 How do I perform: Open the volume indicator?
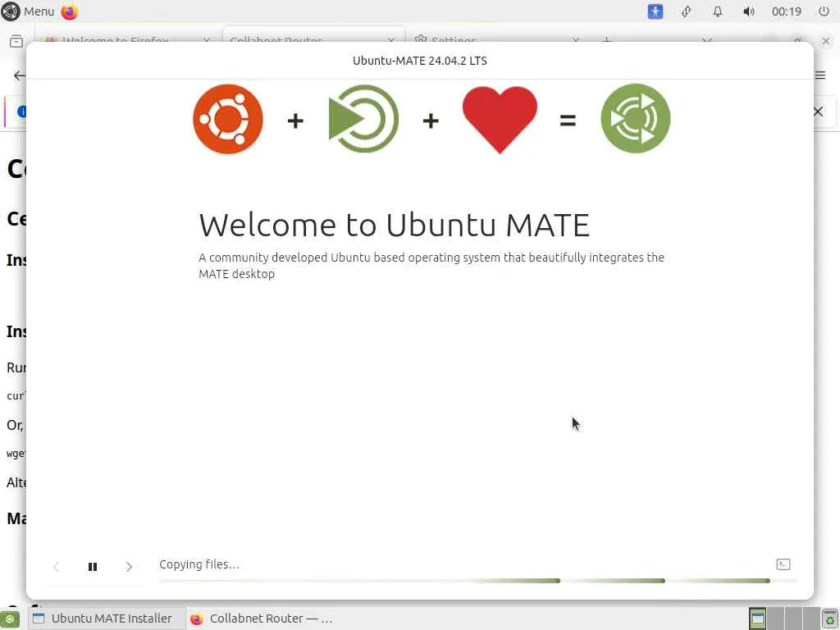click(748, 11)
